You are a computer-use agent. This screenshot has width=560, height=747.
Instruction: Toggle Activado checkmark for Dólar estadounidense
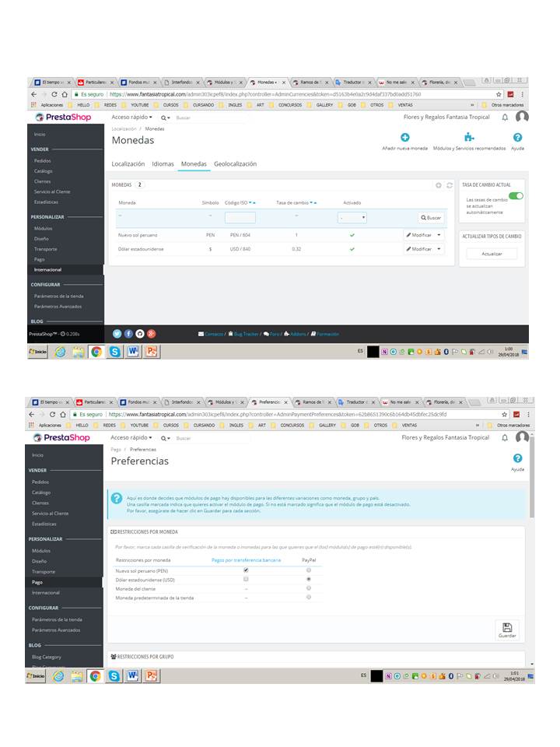coord(352,249)
